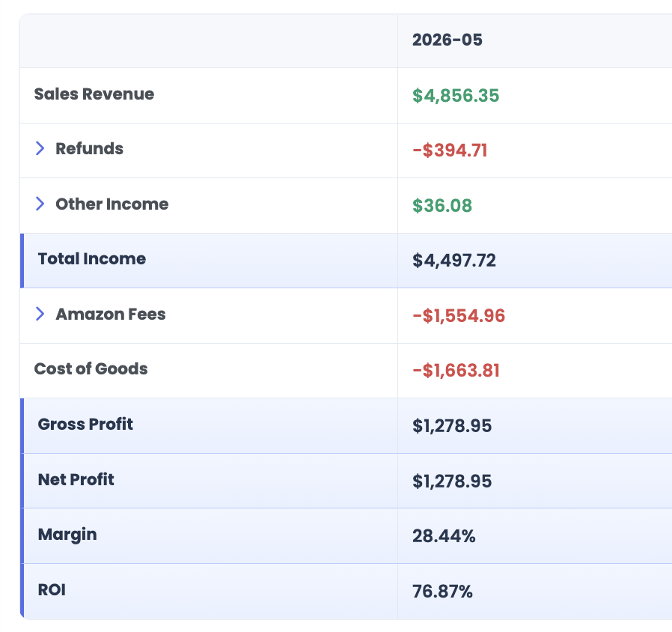Click the Amazon Fees label

click(x=111, y=315)
